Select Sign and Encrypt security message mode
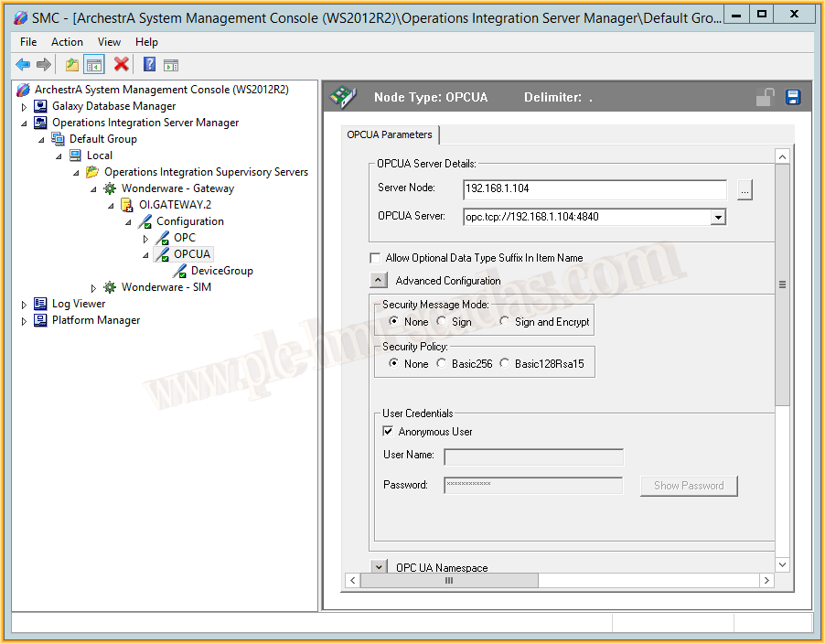825x644 pixels. click(504, 322)
